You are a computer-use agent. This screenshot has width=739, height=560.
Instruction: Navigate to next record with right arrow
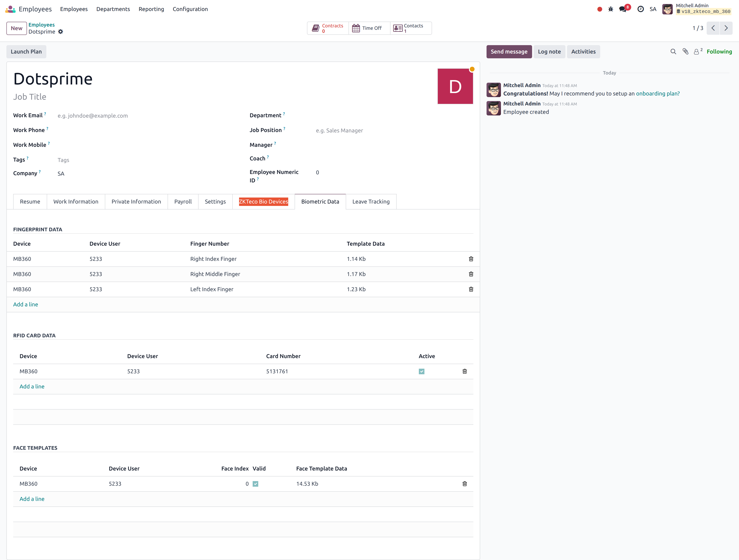click(726, 28)
